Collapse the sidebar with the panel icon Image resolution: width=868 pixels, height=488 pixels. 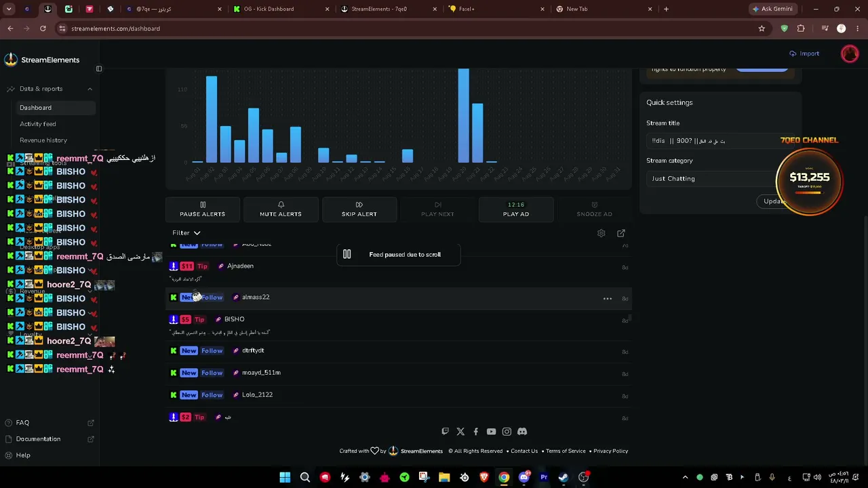(99, 68)
